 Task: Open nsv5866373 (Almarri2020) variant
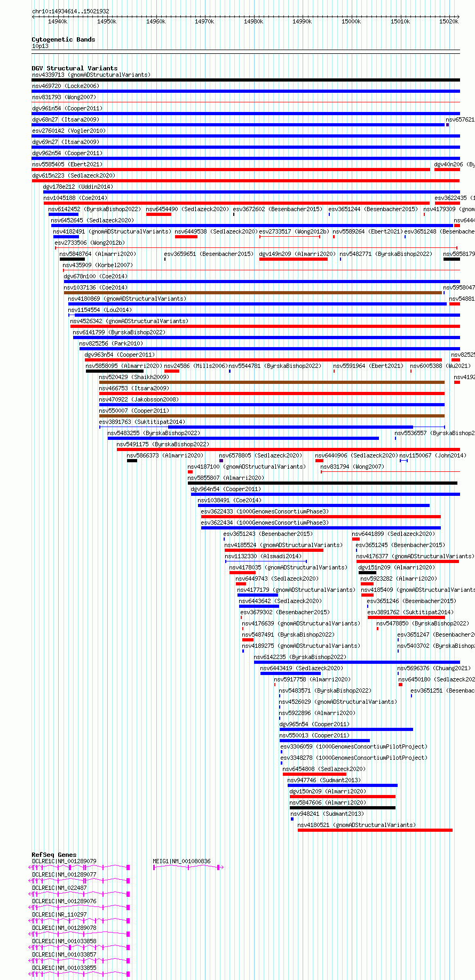click(x=132, y=461)
